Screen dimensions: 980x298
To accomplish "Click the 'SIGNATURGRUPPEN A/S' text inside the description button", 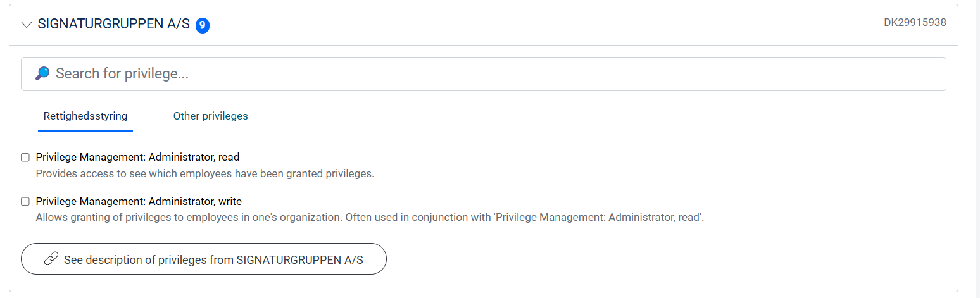I will (299, 259).
